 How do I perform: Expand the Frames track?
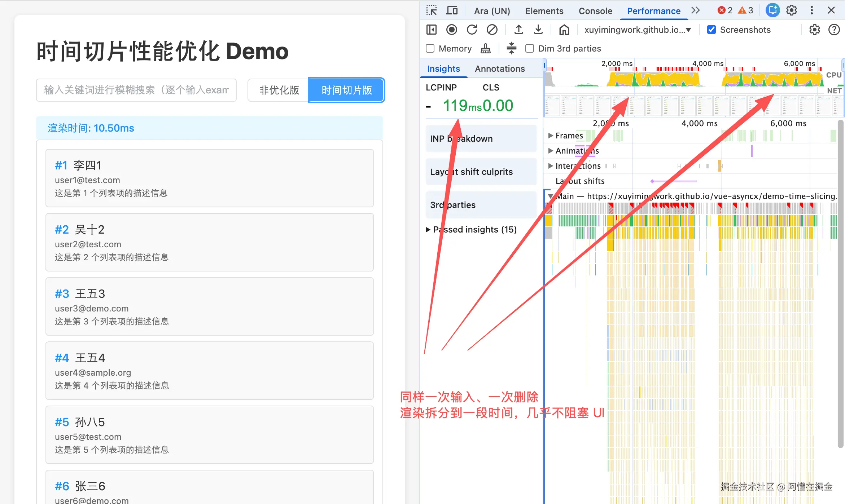[551, 136]
